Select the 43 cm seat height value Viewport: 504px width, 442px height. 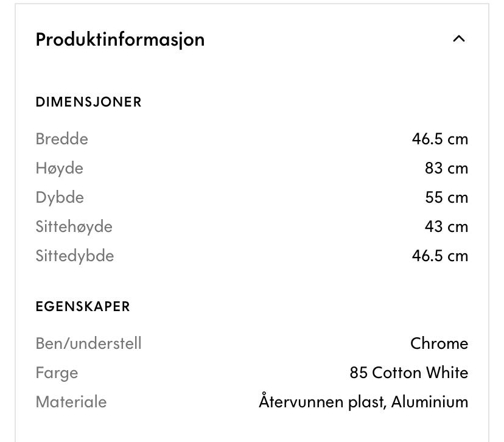click(x=446, y=226)
